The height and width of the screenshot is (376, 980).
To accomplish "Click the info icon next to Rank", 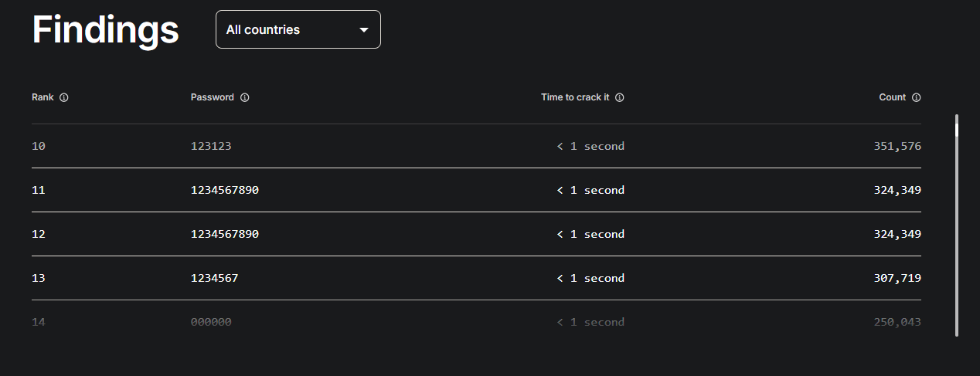I will point(64,98).
